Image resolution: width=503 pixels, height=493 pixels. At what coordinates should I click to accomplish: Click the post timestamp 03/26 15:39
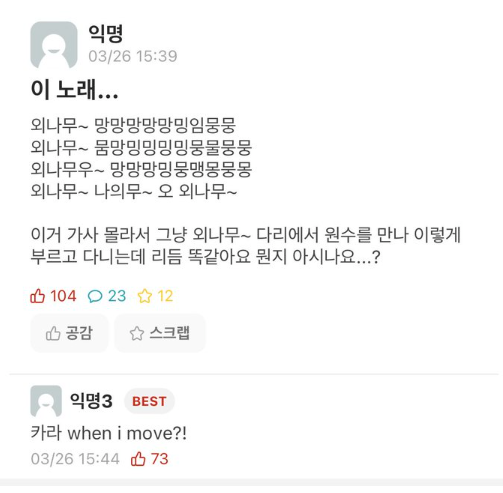pyautogui.click(x=133, y=56)
